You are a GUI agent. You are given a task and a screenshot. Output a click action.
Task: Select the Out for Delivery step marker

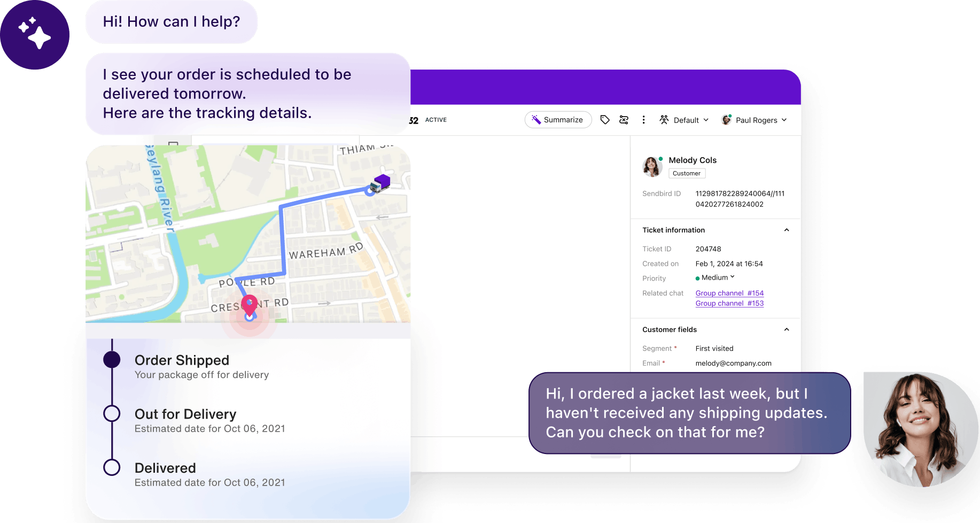(x=112, y=414)
